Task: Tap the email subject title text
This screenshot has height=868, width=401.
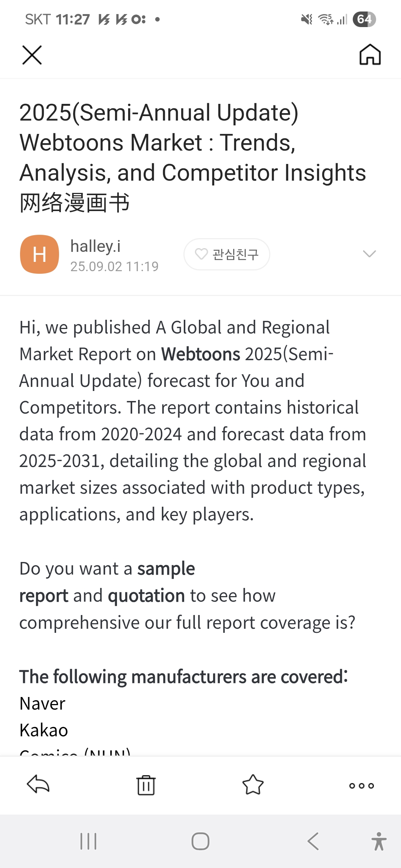Action: 193,158
